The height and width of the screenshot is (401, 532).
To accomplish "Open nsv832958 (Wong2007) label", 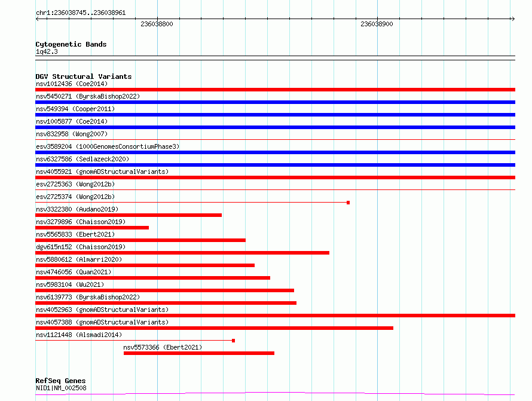I will point(72,134).
